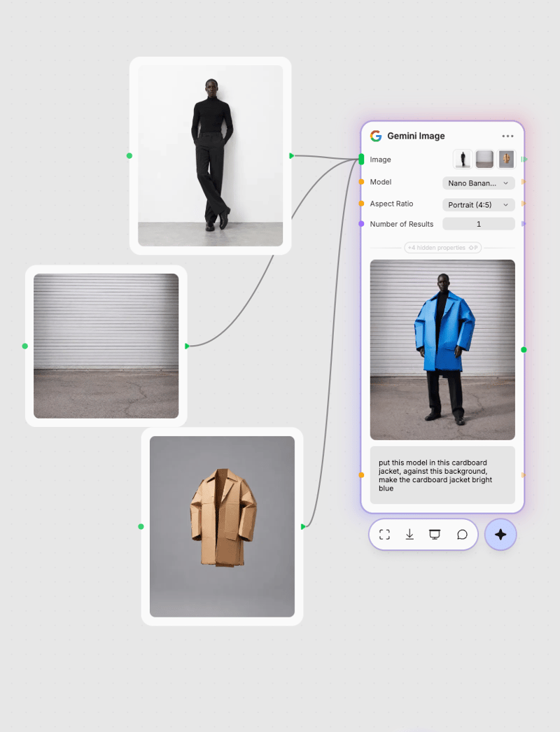Click the output port of the garage door node
Image resolution: width=560 pixels, height=732 pixels.
click(187, 346)
